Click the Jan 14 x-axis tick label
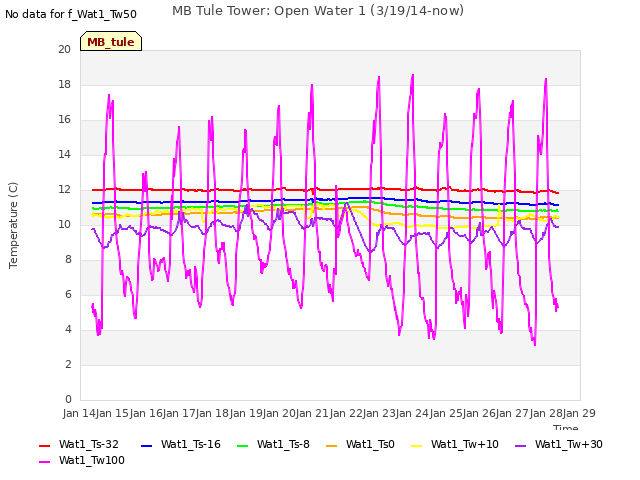The height and width of the screenshot is (480, 640). [79, 413]
